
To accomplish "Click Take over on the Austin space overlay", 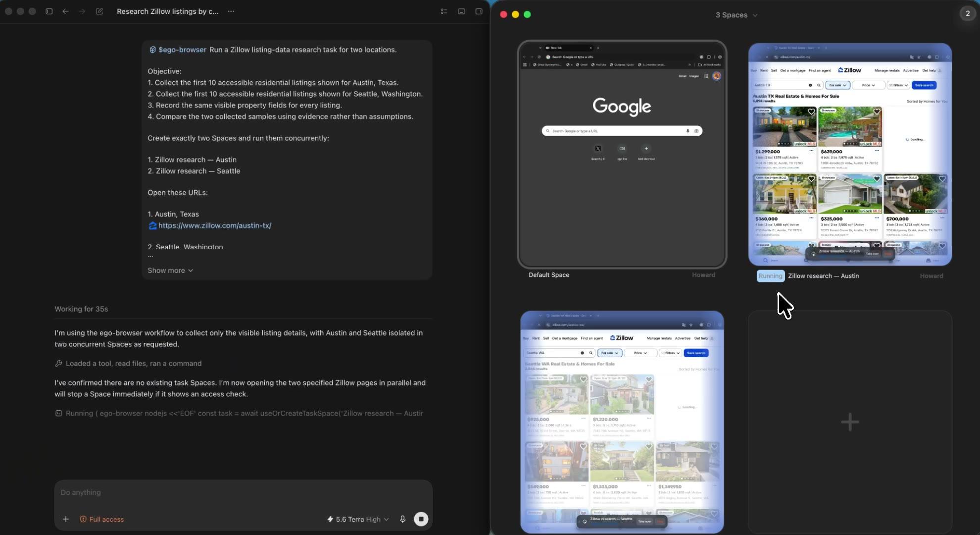I will pyautogui.click(x=872, y=254).
